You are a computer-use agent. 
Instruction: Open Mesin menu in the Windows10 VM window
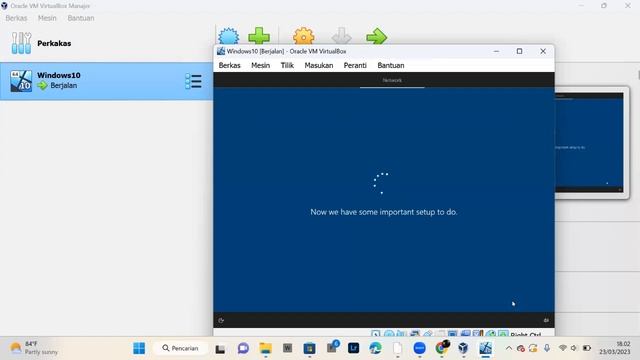pyautogui.click(x=260, y=65)
